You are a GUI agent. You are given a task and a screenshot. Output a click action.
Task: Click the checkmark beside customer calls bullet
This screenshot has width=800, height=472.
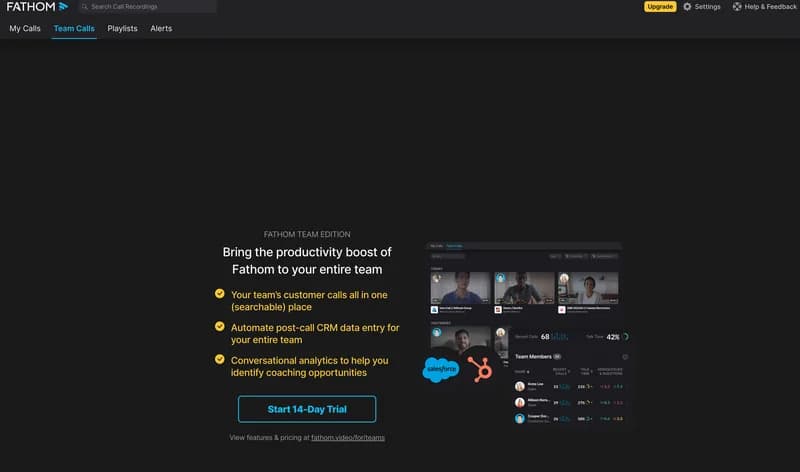219,294
